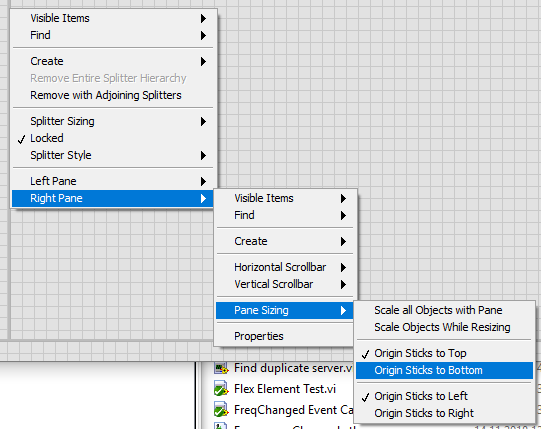
Task: Select Scale all Objects with Pane
Action: pyautogui.click(x=444, y=310)
